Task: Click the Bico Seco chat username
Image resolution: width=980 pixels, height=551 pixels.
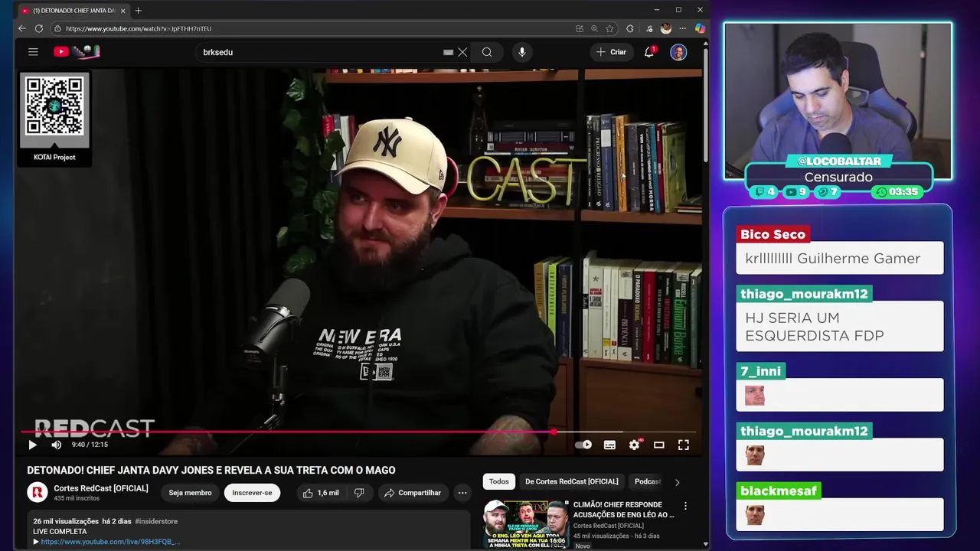Action: pyautogui.click(x=773, y=234)
